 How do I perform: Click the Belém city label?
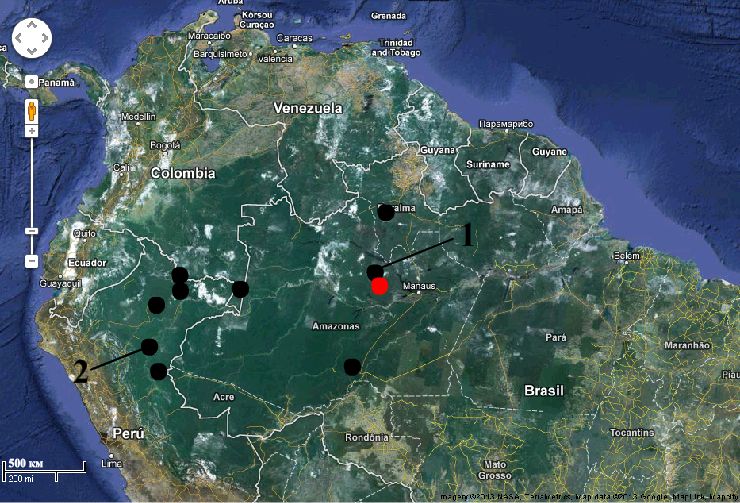pyautogui.click(x=626, y=256)
